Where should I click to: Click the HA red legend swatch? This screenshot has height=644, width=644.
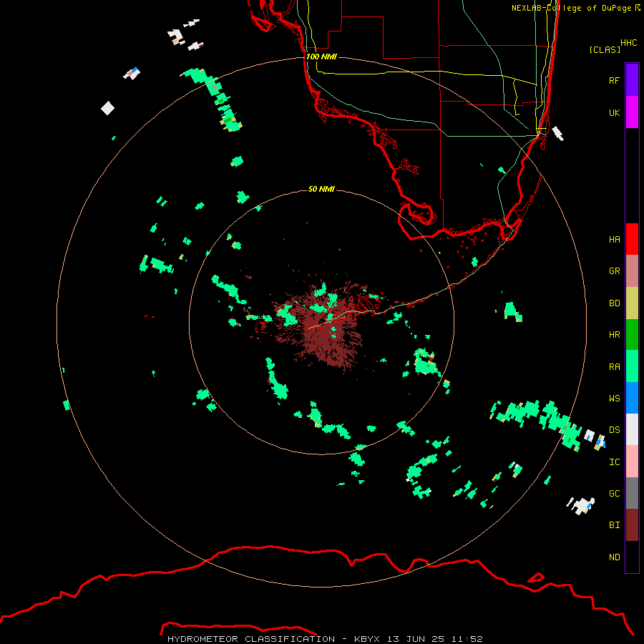pos(632,239)
